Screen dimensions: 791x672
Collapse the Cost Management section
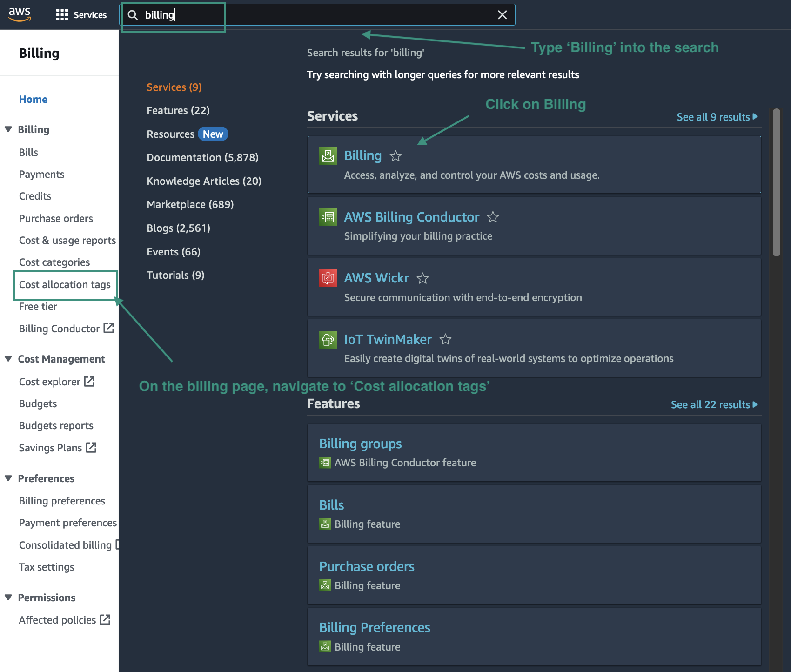(8, 358)
